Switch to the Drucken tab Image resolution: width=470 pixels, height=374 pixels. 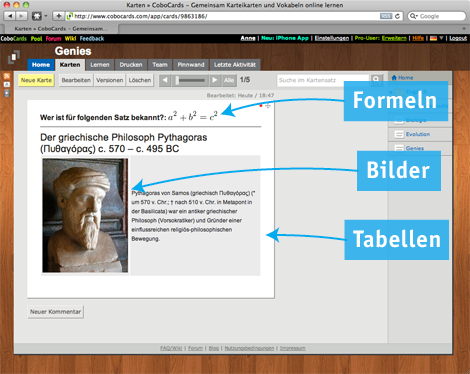[131, 65]
